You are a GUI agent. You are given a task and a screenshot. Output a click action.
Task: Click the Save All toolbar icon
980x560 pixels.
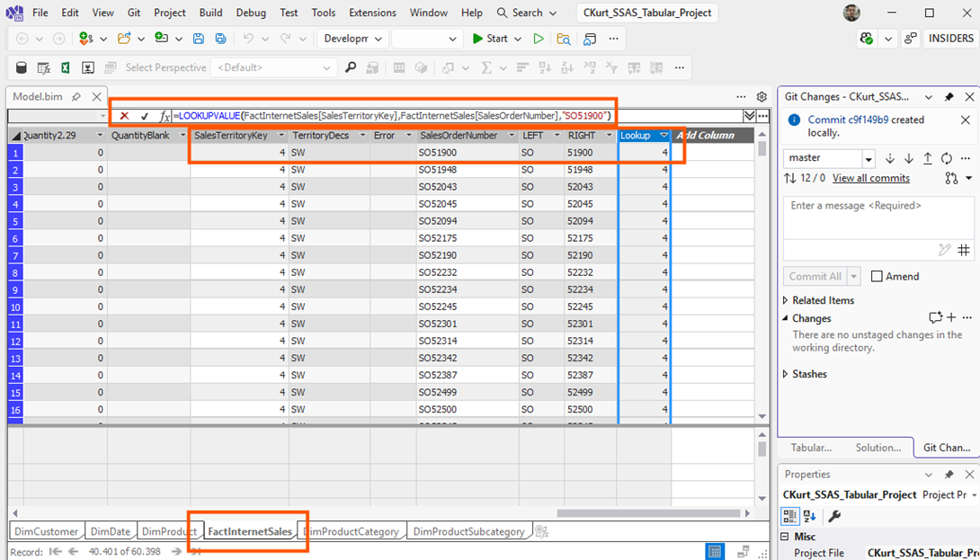(220, 39)
